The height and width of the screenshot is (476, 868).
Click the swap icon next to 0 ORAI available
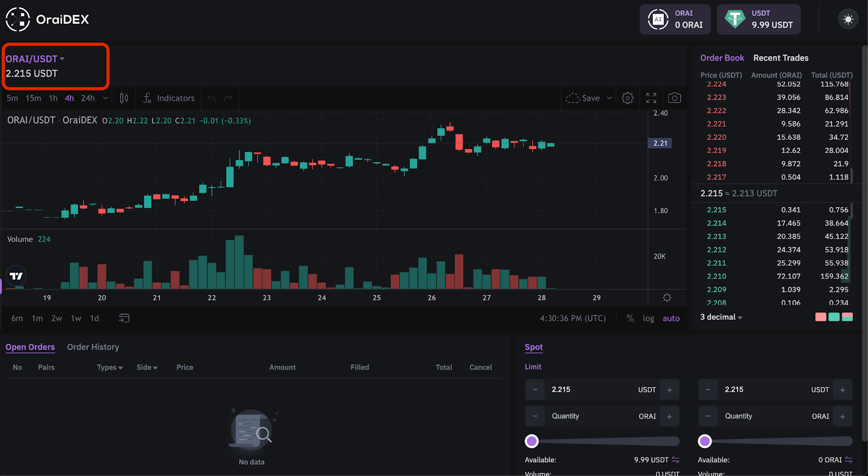click(848, 460)
